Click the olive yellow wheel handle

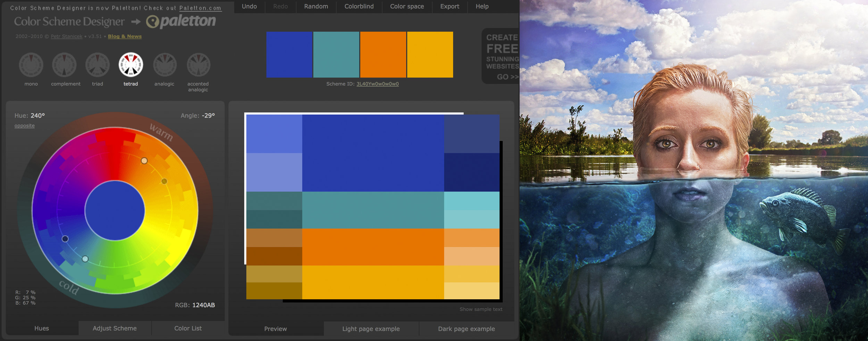pyautogui.click(x=164, y=181)
